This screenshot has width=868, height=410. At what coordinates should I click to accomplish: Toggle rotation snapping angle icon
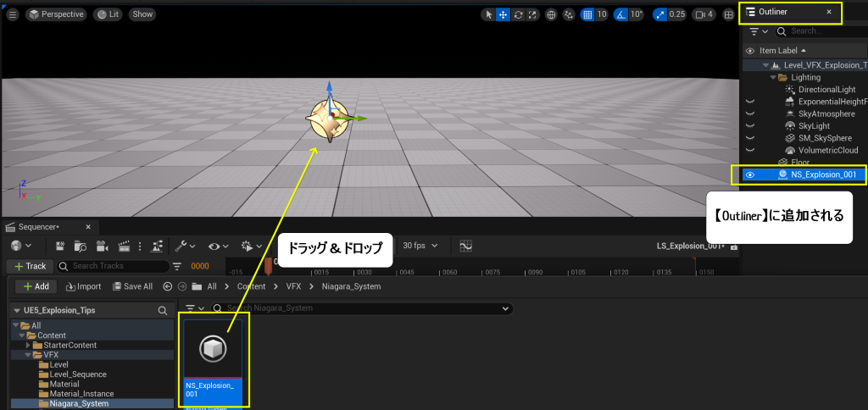621,15
